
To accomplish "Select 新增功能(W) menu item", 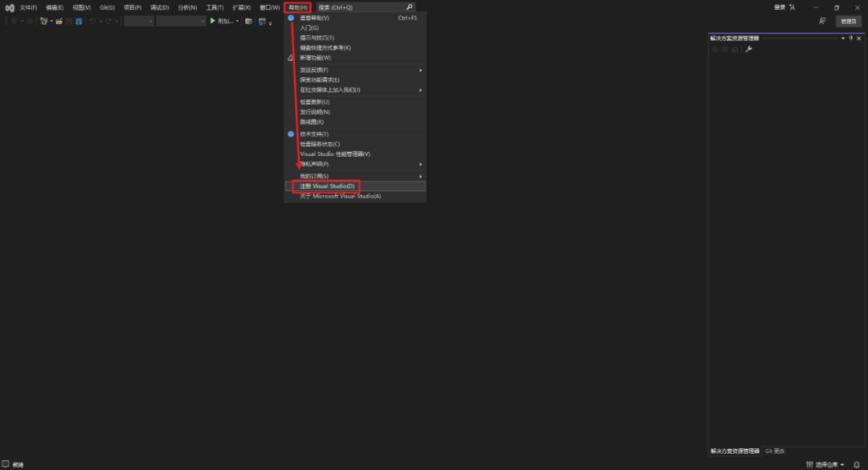I will click(355, 58).
